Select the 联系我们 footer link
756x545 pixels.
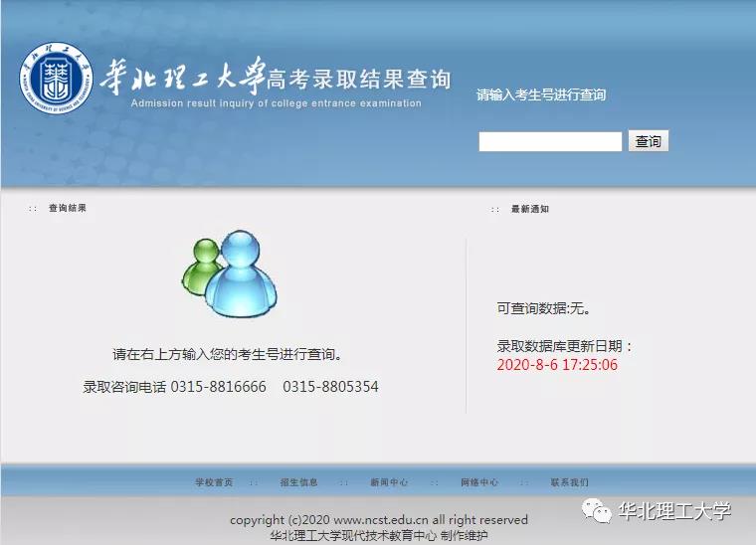point(569,482)
